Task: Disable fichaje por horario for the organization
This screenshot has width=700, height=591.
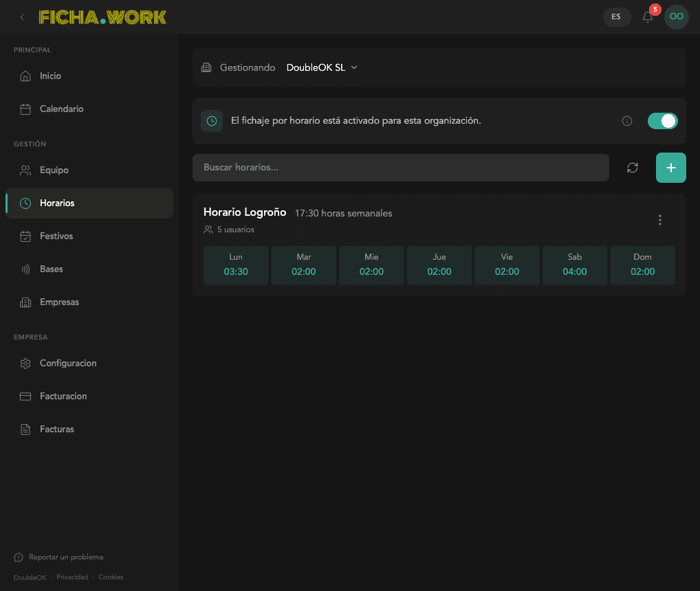Action: pyautogui.click(x=662, y=120)
